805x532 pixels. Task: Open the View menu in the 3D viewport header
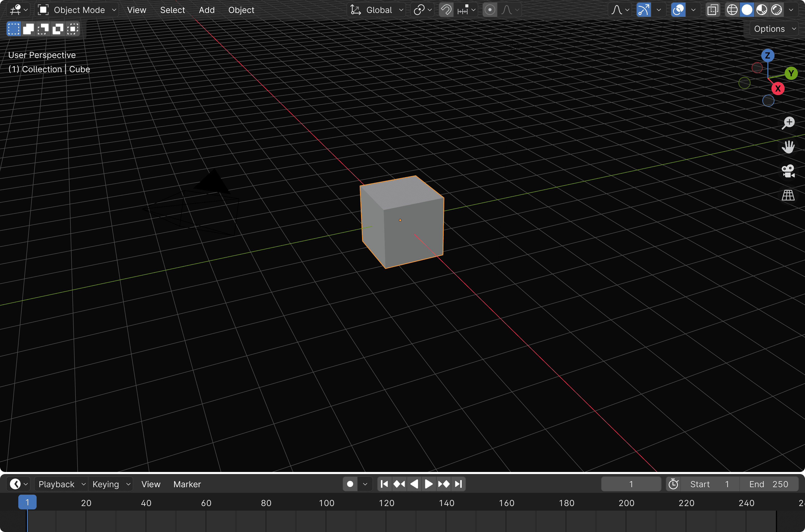[136, 10]
